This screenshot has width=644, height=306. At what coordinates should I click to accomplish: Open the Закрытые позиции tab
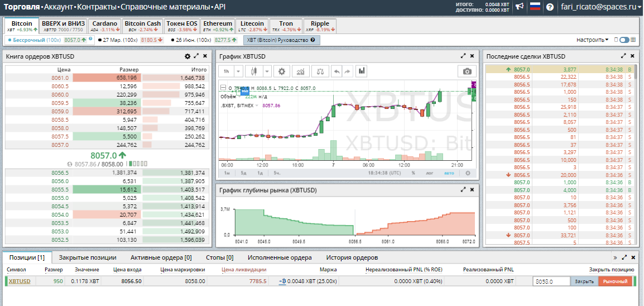(x=88, y=257)
